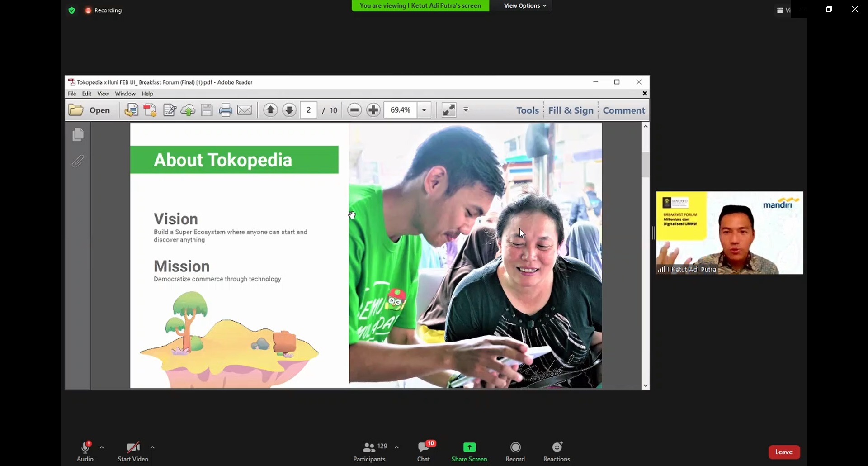Screen dimensions: 868x466
Task: Click the Print icon in Adobe Reader toolbar
Action: point(225,110)
